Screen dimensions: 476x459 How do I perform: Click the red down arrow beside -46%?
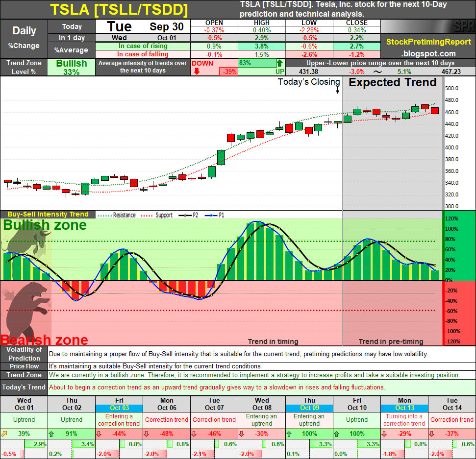(x=194, y=434)
